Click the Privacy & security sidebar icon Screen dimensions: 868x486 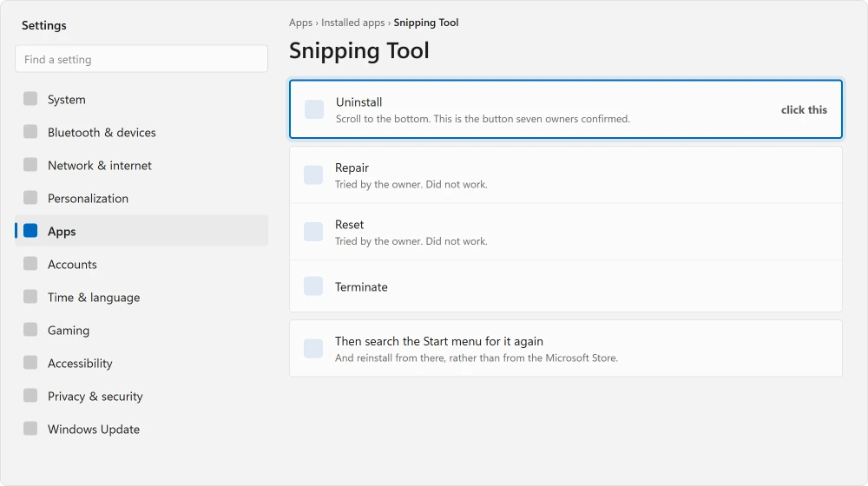[x=30, y=396]
